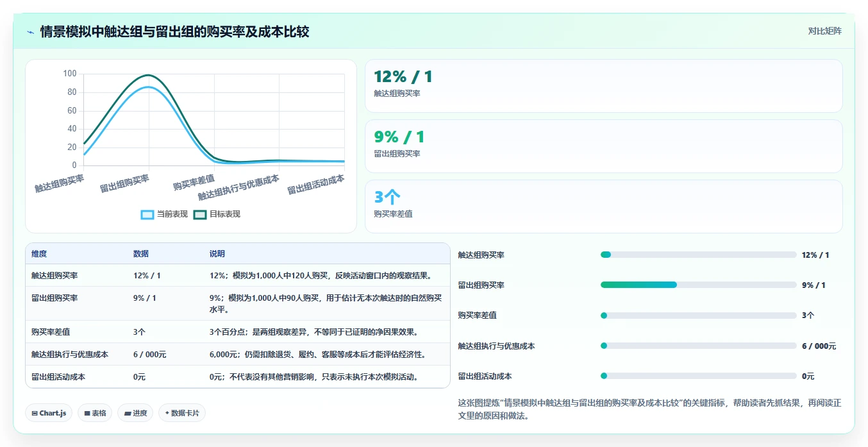Click the 维度 column header
This screenshot has width=868, height=447.
coord(39,254)
